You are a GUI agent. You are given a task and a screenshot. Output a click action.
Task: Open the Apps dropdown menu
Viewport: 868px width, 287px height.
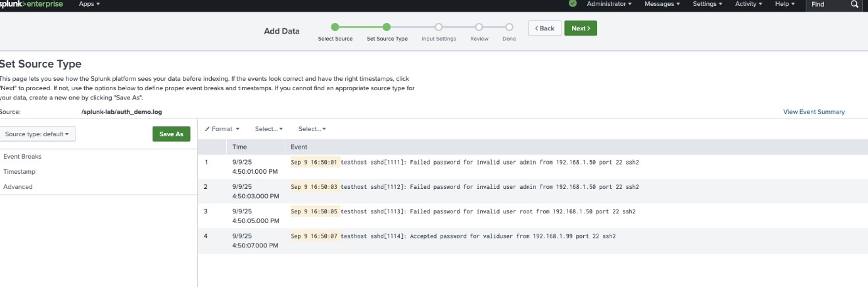89,4
